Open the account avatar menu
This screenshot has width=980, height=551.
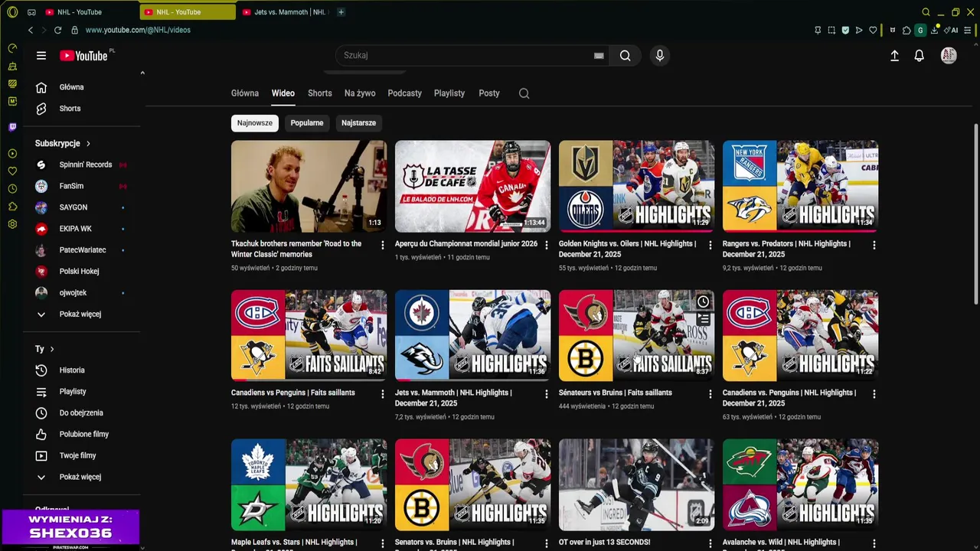coord(949,55)
